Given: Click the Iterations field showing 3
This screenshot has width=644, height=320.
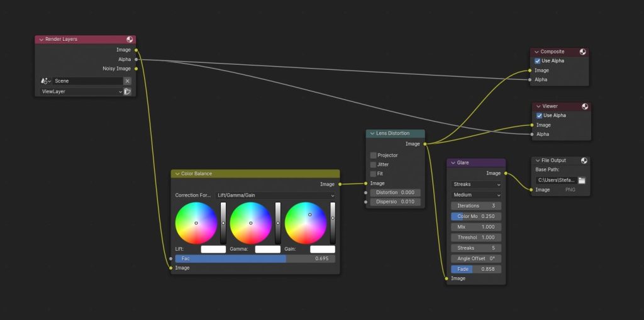Looking at the screenshot, I should coord(476,206).
